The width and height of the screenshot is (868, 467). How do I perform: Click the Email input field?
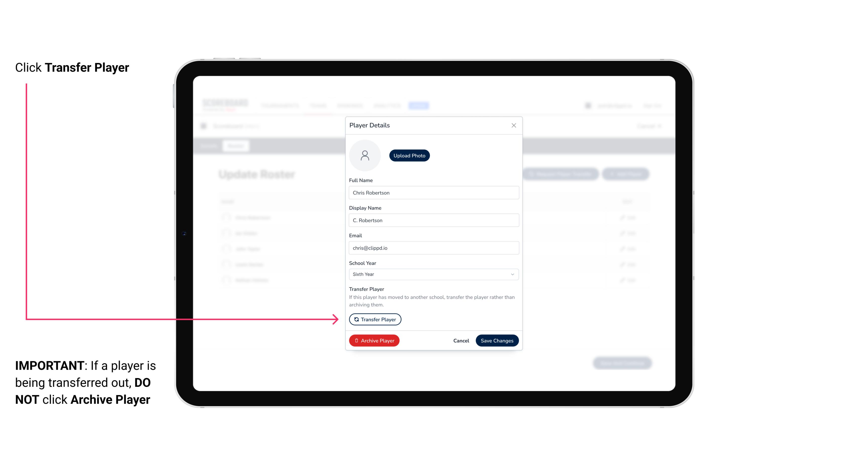coord(433,248)
